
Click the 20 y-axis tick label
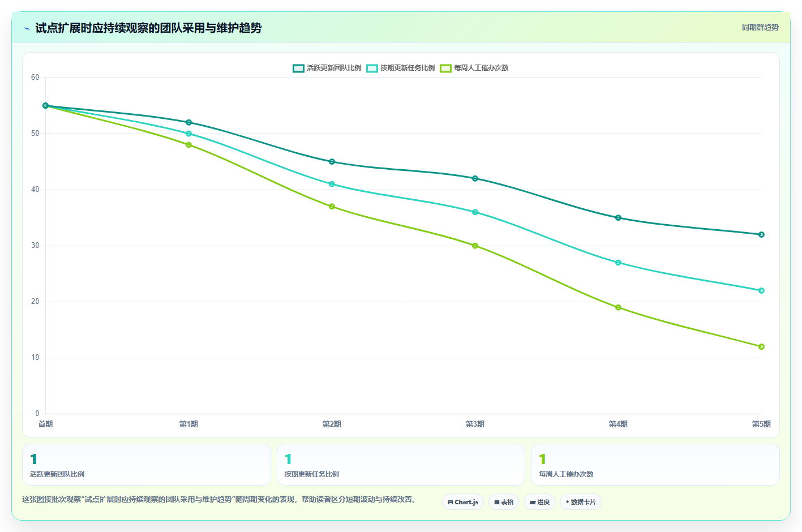[x=35, y=302]
